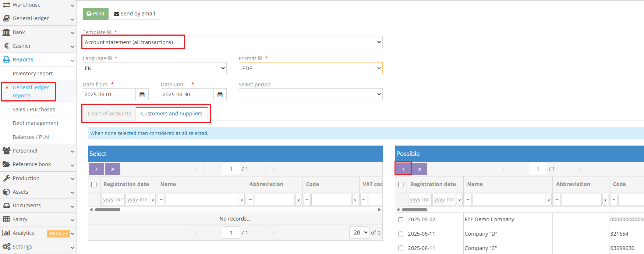The image size is (644, 254).
Task: Tick the Company "D" row checkbox
Action: (401, 234)
